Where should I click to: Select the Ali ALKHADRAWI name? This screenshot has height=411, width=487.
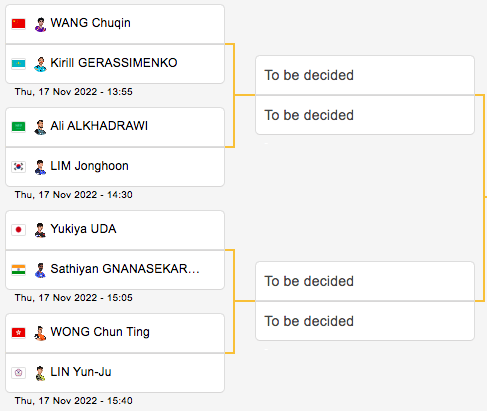99,126
